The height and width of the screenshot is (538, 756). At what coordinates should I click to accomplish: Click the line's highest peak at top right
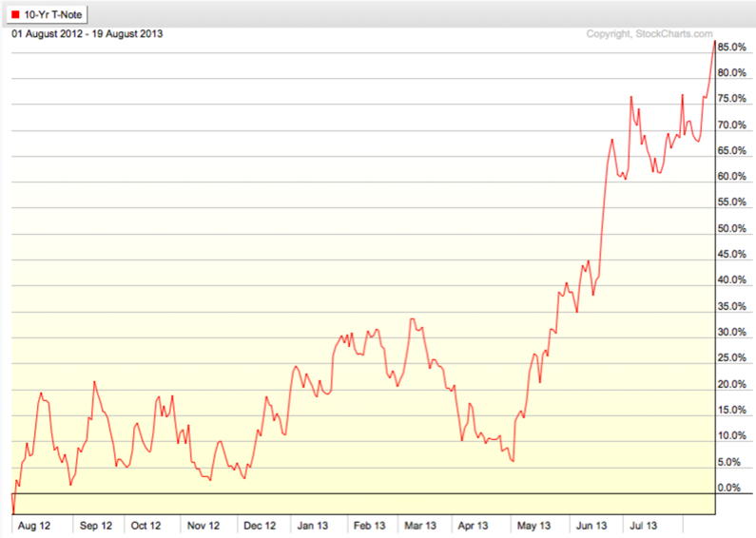point(714,41)
